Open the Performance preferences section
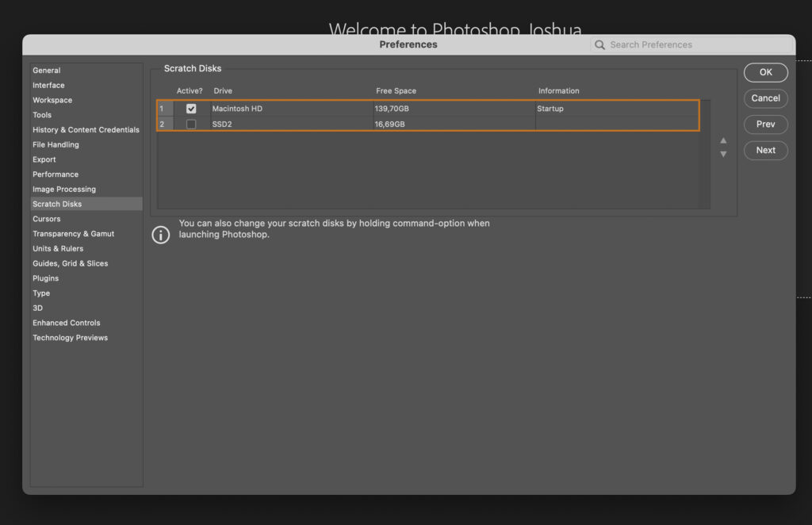 click(x=56, y=174)
